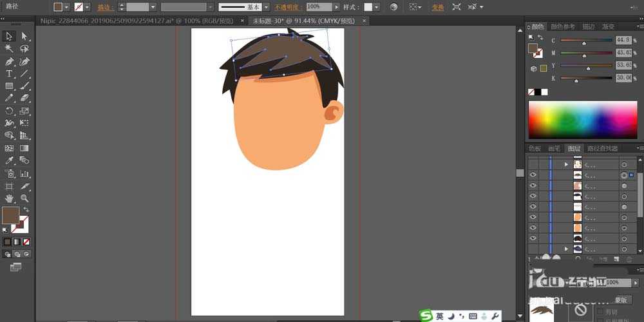Click the 变换 link in control bar

coord(437,7)
